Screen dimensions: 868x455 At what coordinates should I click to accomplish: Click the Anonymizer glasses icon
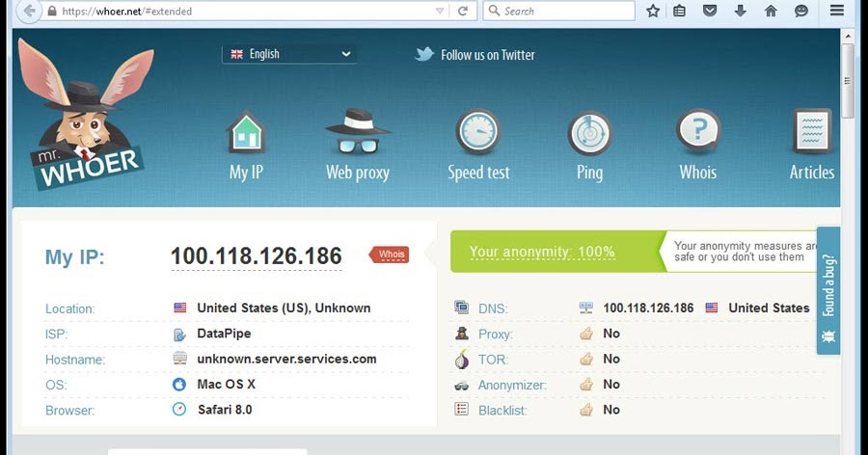(462, 386)
